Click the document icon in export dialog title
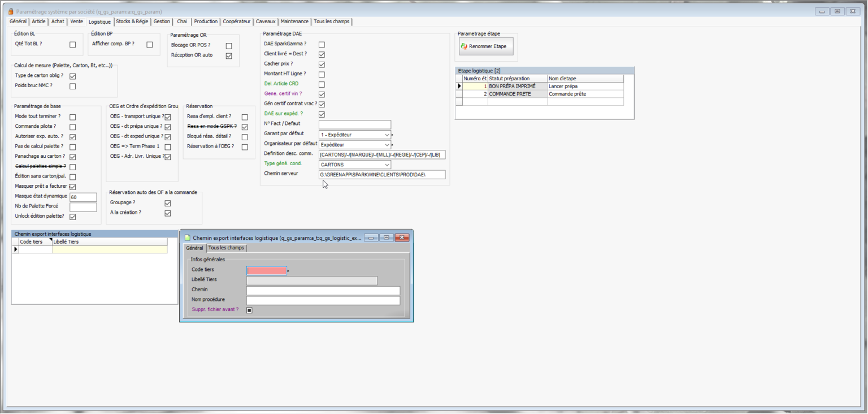 [x=188, y=238]
